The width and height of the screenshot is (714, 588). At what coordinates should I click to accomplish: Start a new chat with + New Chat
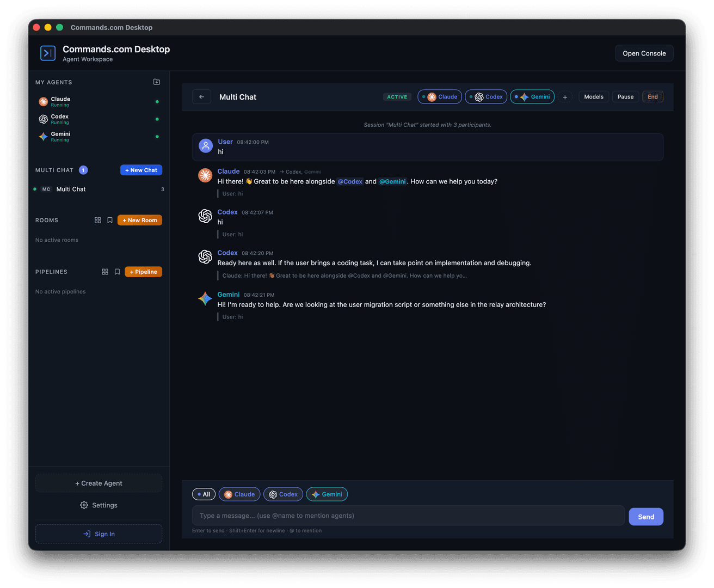(141, 170)
